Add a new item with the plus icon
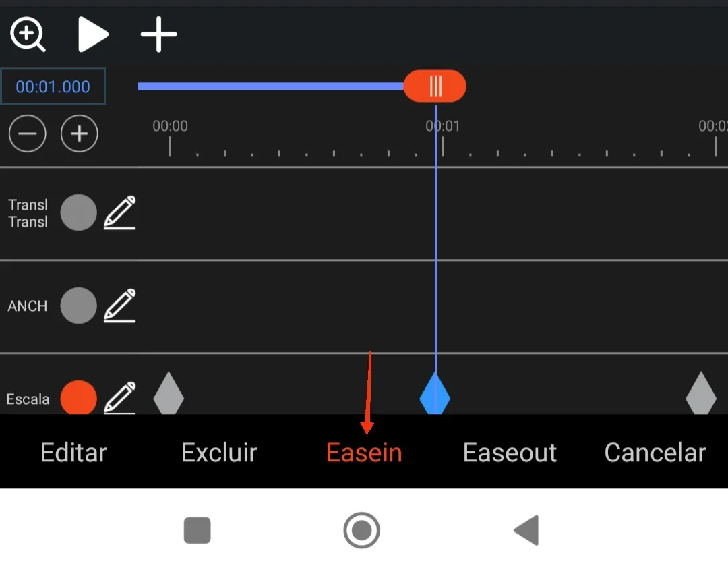Viewport: 728px width, 576px height. point(159,34)
